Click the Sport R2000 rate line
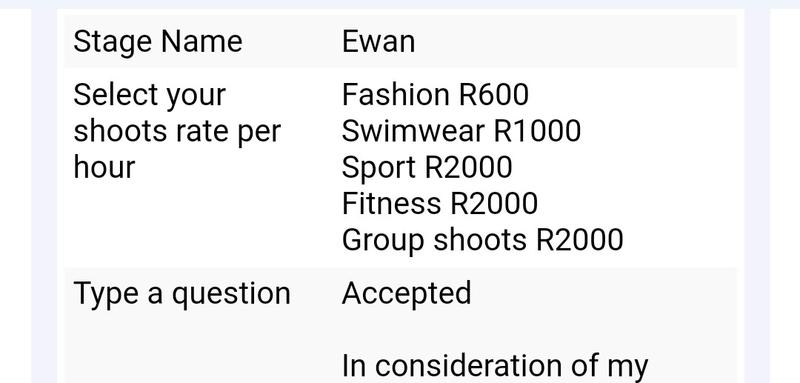The image size is (800, 383). click(427, 167)
